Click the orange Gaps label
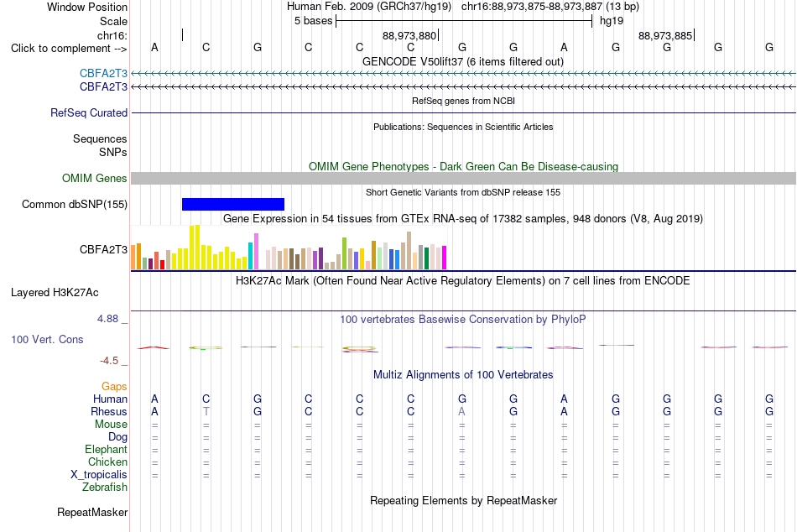 click(114, 387)
